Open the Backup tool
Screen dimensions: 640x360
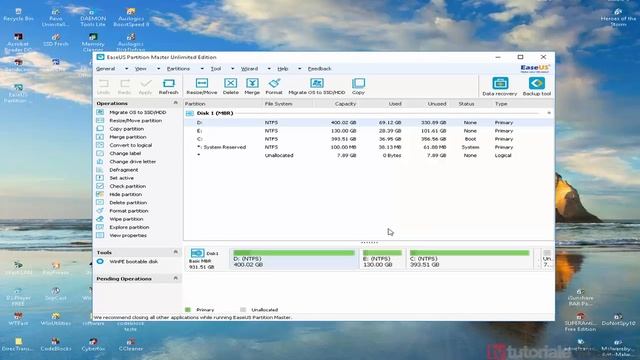pyautogui.click(x=537, y=87)
